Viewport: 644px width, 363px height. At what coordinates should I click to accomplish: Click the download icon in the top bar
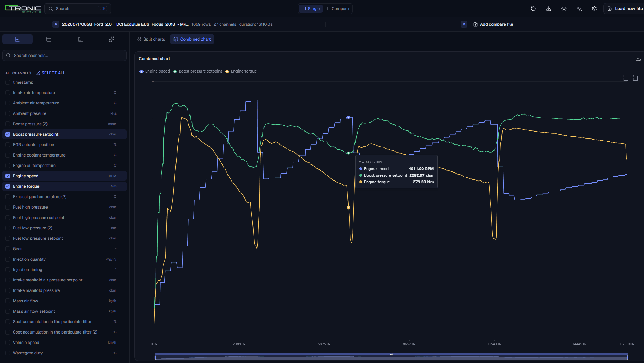549,9
